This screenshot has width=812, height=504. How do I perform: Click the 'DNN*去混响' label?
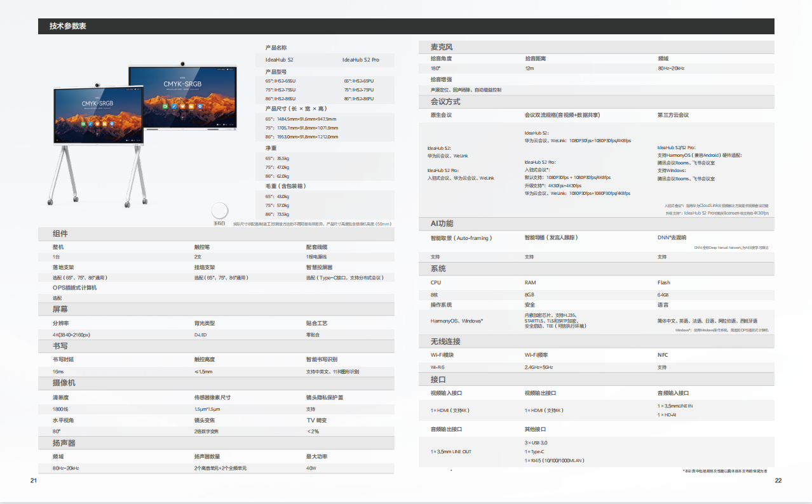pos(672,238)
